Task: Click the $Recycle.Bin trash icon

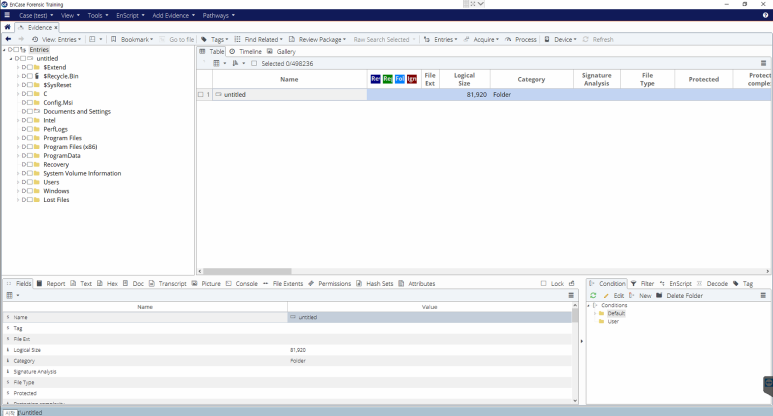Action: [37, 76]
